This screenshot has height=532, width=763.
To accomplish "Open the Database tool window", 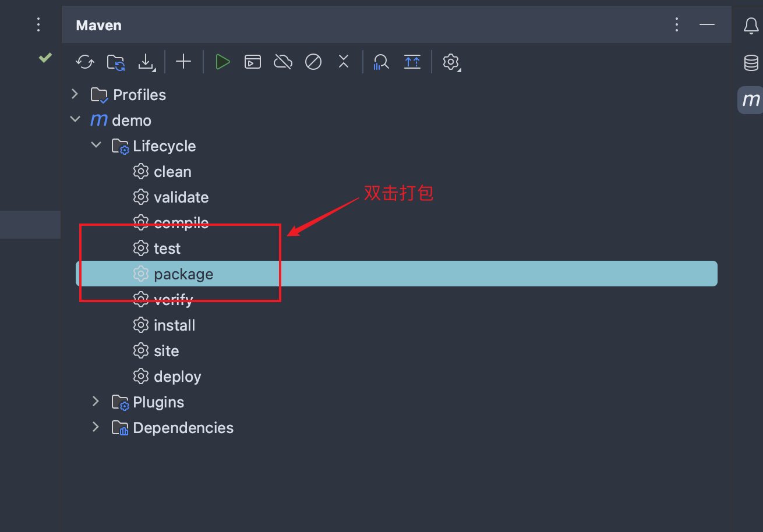I will point(751,63).
